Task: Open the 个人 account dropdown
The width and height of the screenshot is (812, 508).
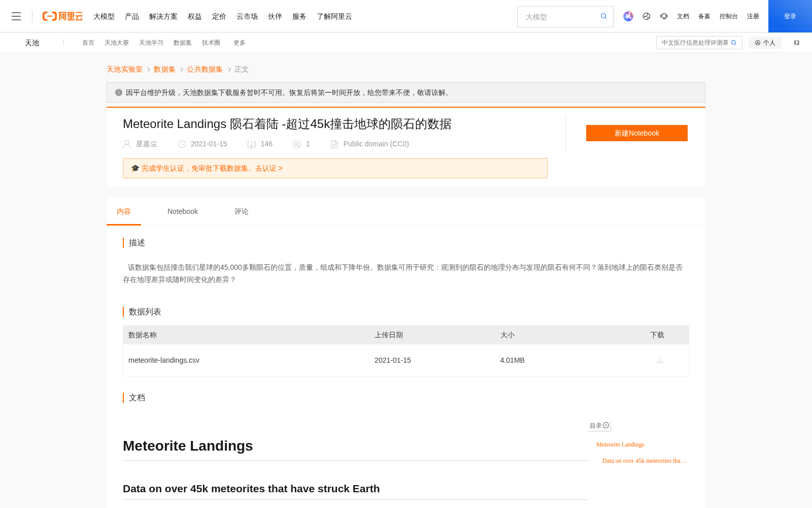Action: (x=765, y=43)
